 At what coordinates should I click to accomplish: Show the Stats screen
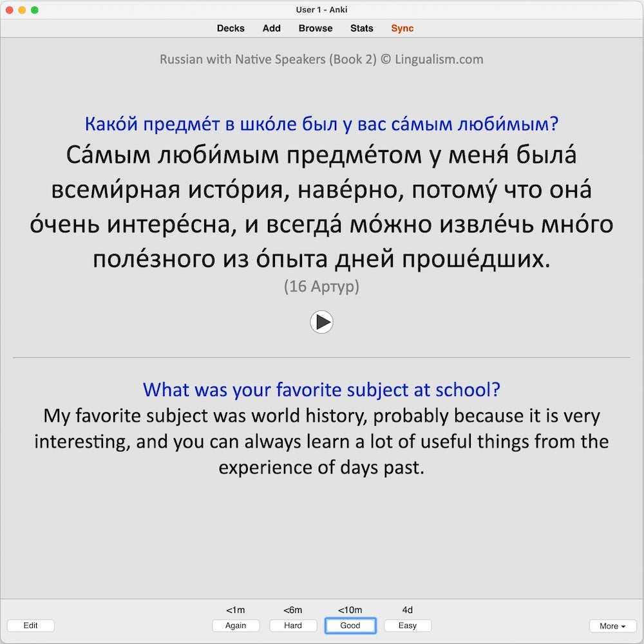pos(362,28)
